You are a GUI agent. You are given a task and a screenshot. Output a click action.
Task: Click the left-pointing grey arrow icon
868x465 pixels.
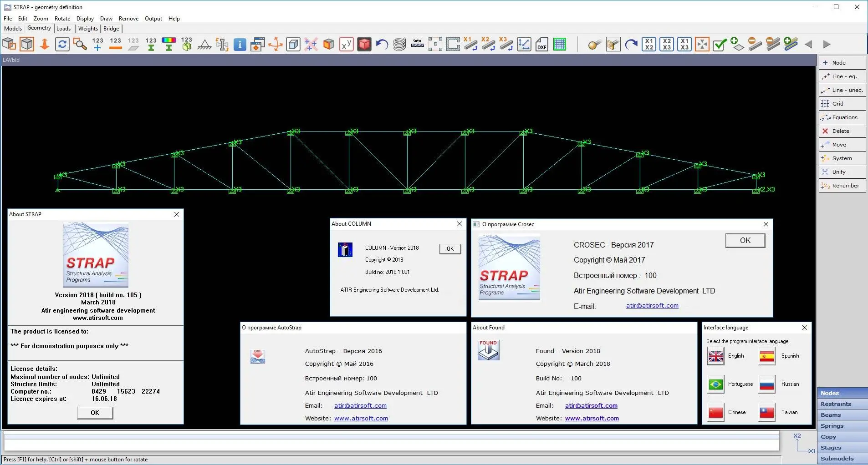tap(809, 44)
